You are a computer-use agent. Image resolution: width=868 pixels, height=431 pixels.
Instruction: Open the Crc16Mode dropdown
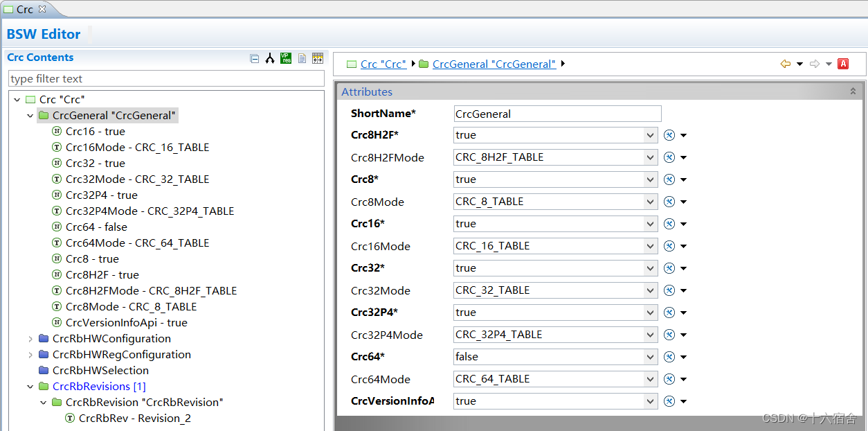click(650, 246)
